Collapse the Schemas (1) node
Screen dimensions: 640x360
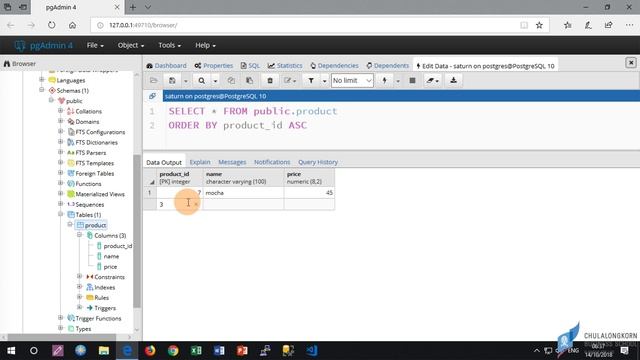[x=42, y=90]
